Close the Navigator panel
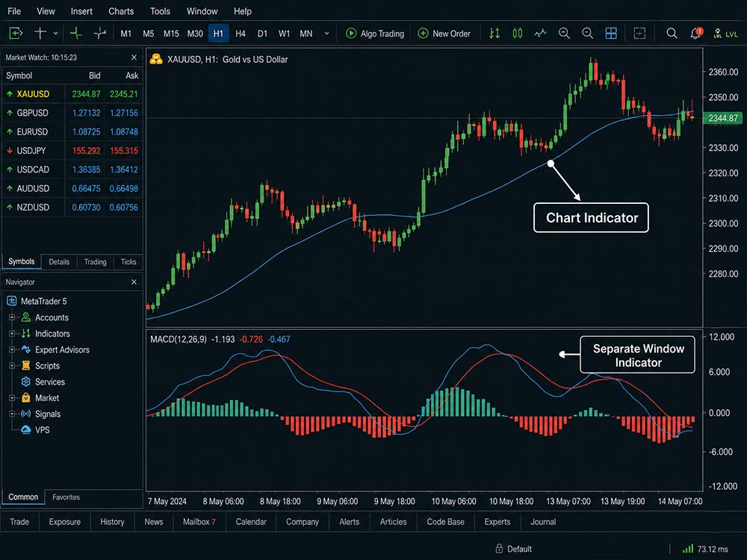747x560 pixels. tap(134, 282)
